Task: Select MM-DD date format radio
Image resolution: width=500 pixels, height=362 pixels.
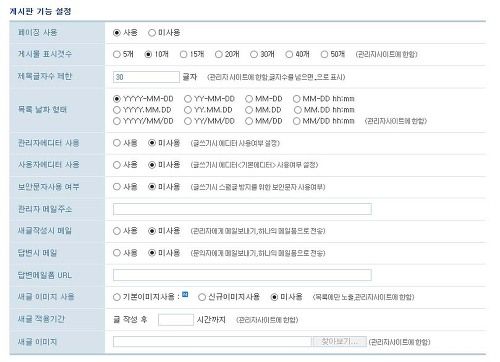Action: point(249,99)
